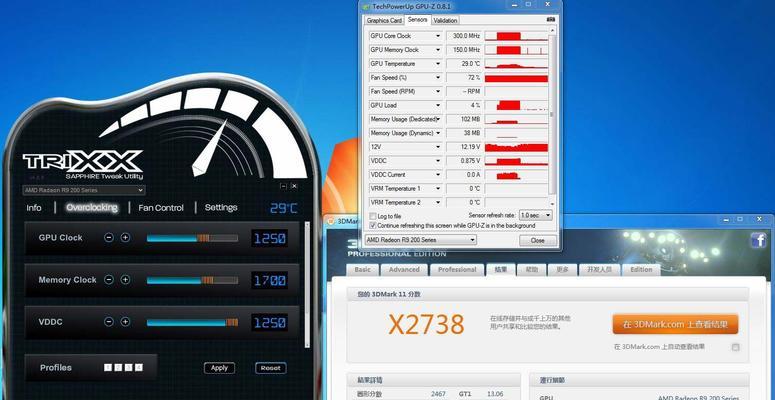Click the TRIXX Reset button
The height and width of the screenshot is (400, 775).
click(x=270, y=368)
